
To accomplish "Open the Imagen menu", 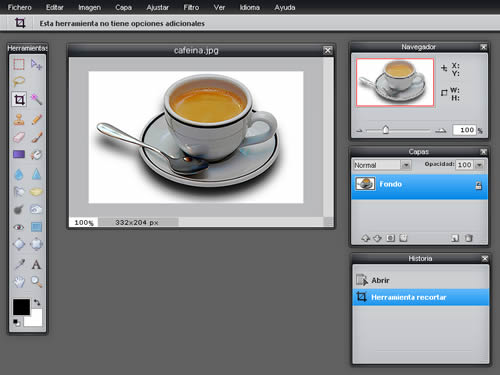I will (89, 7).
